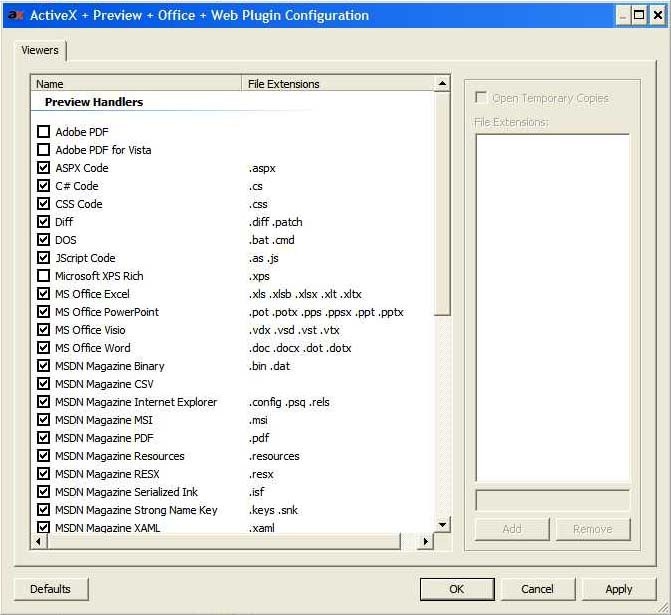Toggle the C# Code checkbox

pos(43,185)
